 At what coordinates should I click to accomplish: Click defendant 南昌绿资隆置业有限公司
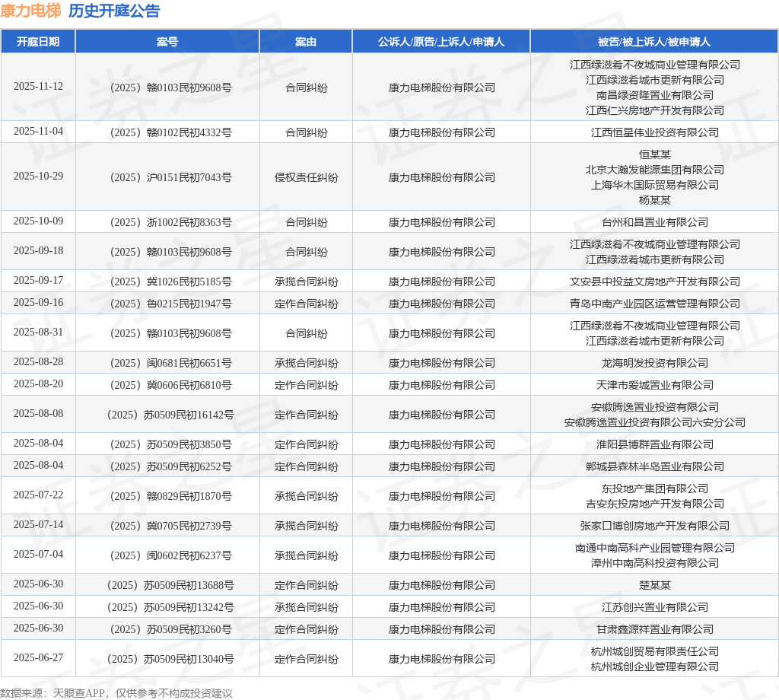tap(654, 95)
